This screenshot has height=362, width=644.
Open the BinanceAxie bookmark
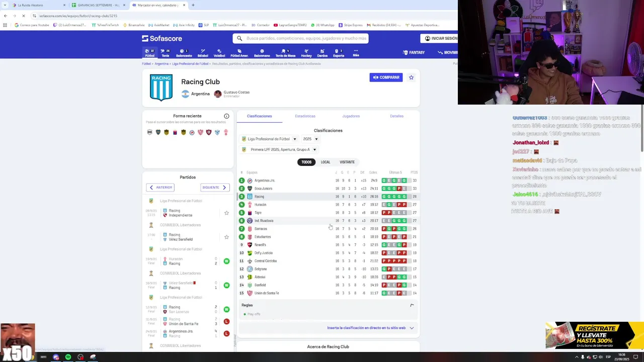(134, 25)
